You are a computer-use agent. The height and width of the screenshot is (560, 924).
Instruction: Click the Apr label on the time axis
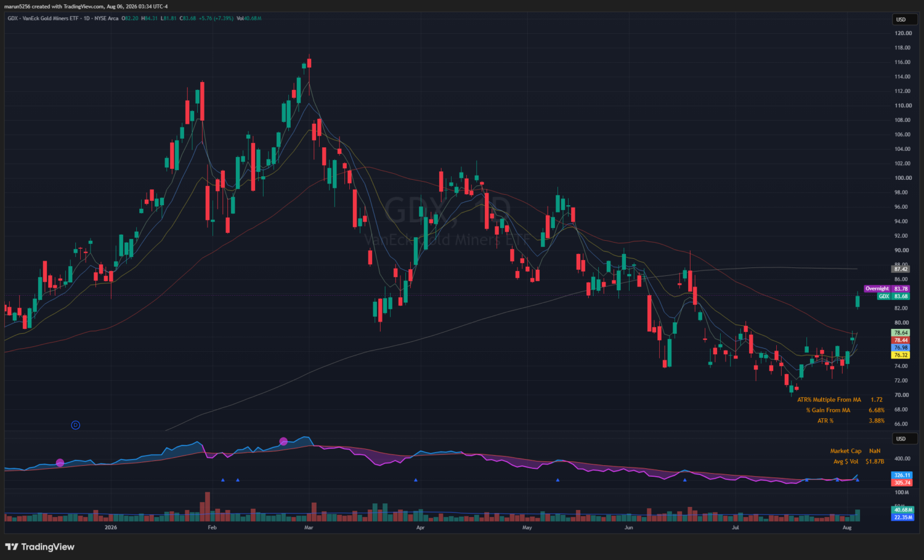pyautogui.click(x=420, y=527)
